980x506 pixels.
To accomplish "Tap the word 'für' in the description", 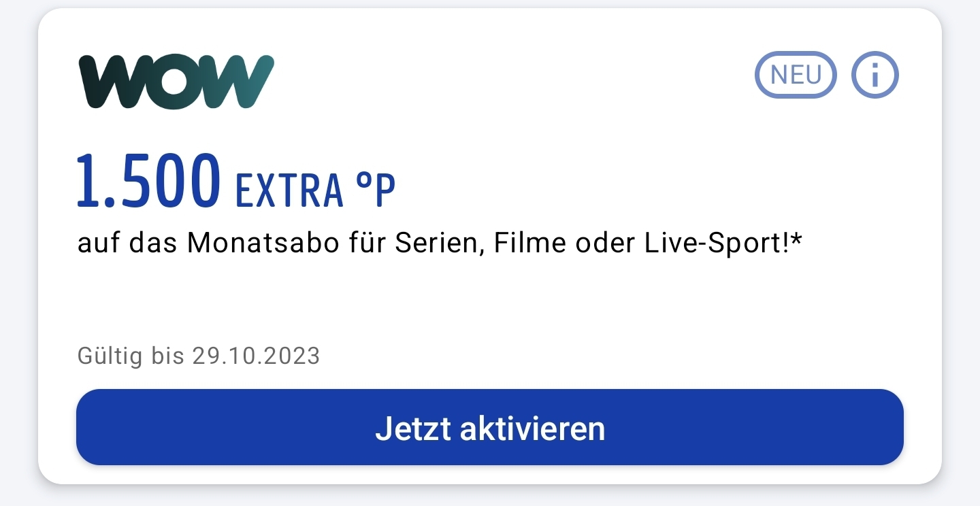I will click(x=367, y=243).
